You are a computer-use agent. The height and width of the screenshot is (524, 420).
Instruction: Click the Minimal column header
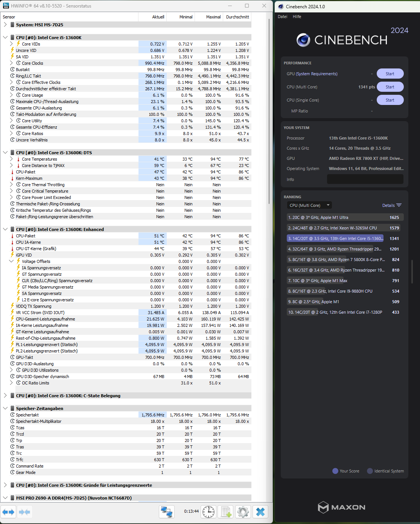point(181,17)
